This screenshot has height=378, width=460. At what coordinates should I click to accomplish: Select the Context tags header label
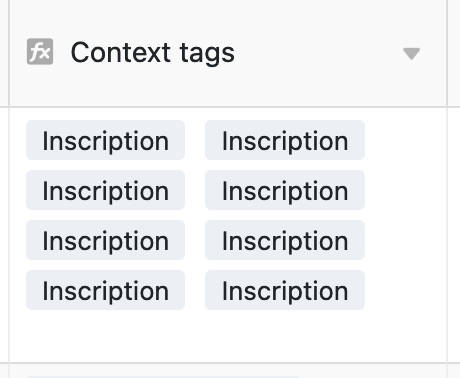pyautogui.click(x=153, y=52)
